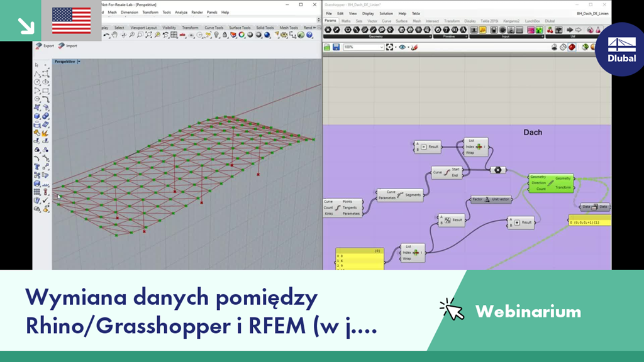This screenshot has width=644, height=362.
Task: Click the Export button in Rhino
Action: [x=45, y=45]
